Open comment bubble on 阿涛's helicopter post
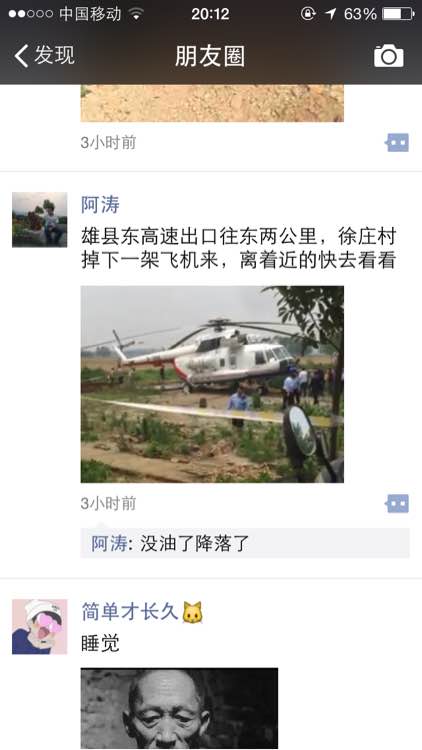This screenshot has width=422, height=750. coord(397,504)
